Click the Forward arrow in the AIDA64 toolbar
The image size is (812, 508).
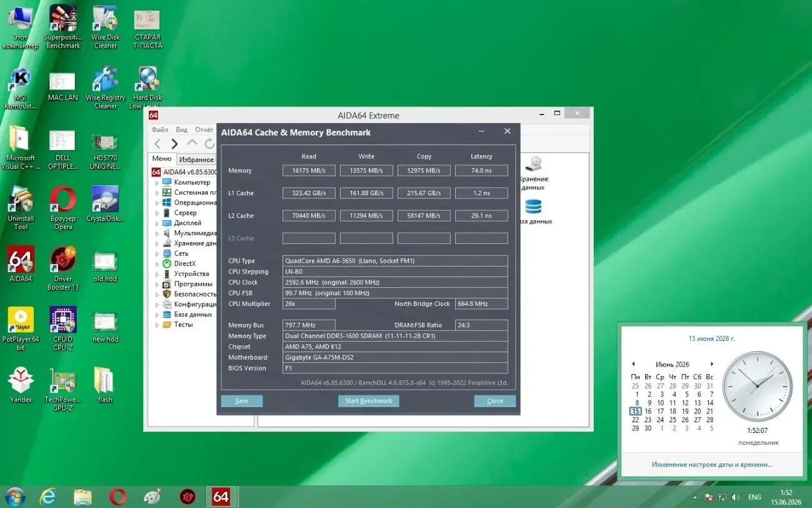[174, 144]
